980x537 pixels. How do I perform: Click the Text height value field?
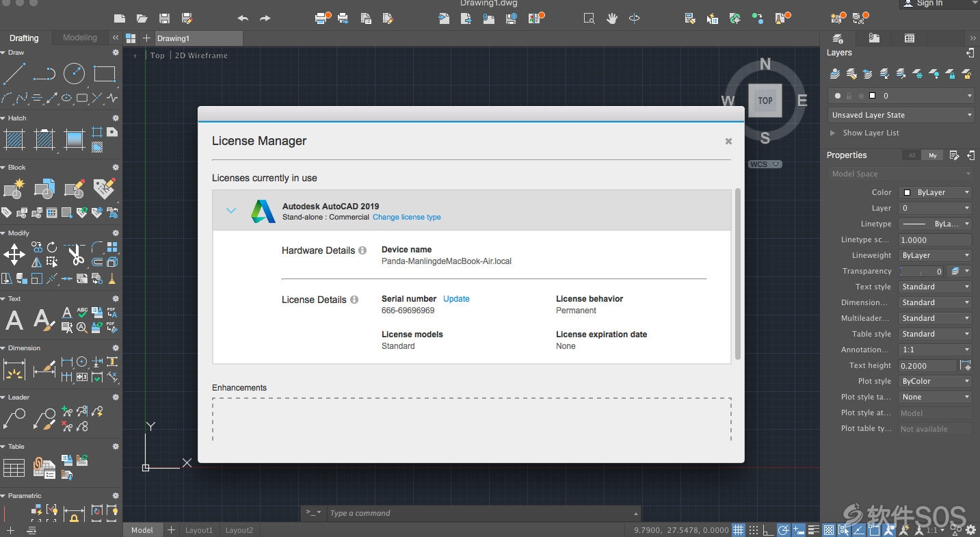[x=927, y=366]
